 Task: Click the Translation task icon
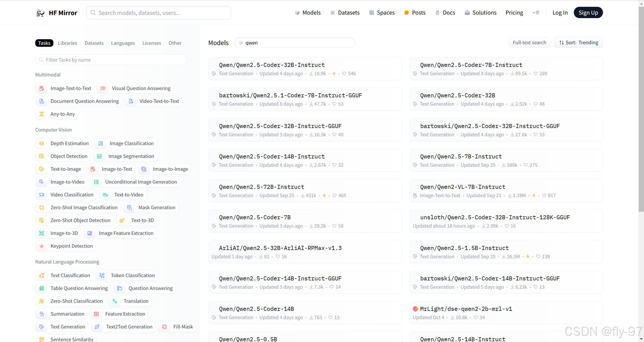pyautogui.click(x=115, y=301)
